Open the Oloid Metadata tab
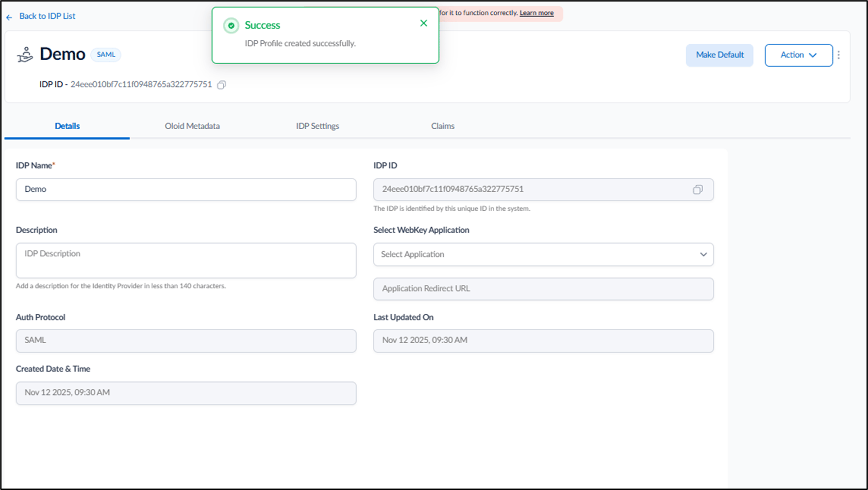Viewport: 868px width, 490px height. 192,126
